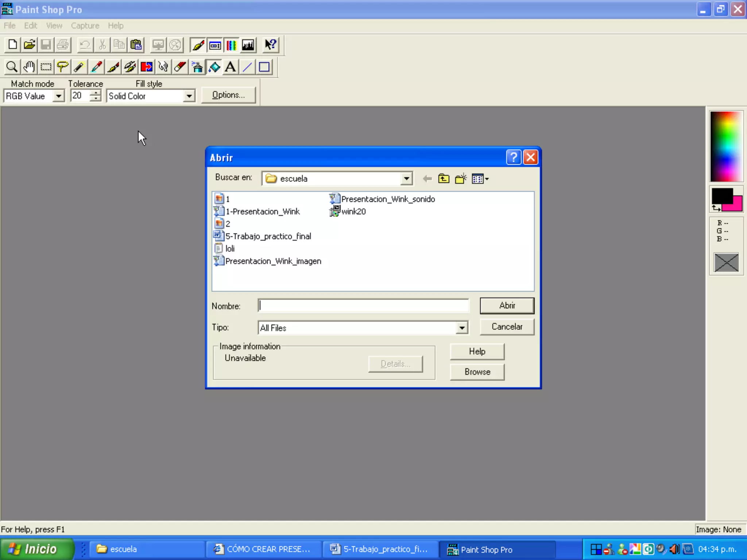Select the Lasso selection tool
The height and width of the screenshot is (560, 747).
tap(63, 67)
